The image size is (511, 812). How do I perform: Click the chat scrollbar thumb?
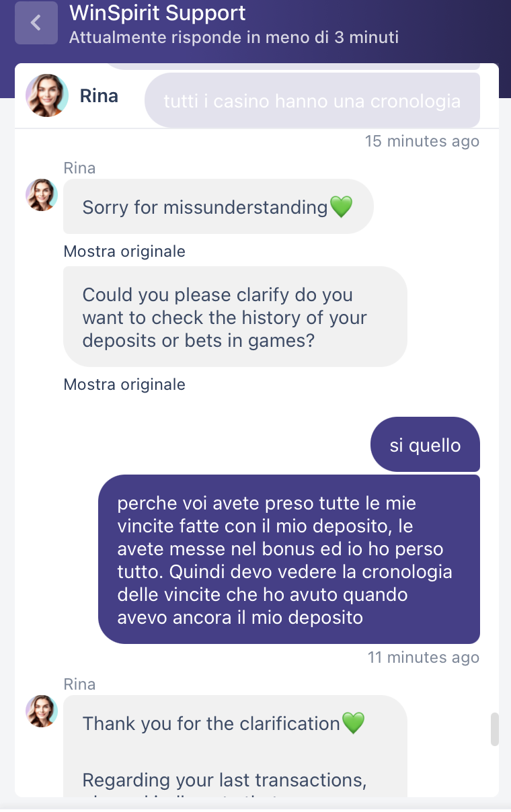point(495,729)
